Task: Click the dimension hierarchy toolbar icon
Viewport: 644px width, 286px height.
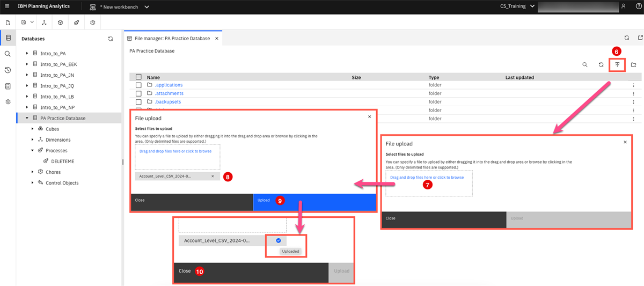Action: [x=45, y=23]
